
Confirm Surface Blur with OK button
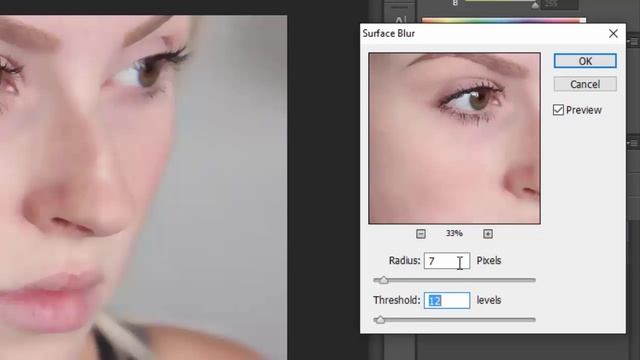[x=585, y=61]
